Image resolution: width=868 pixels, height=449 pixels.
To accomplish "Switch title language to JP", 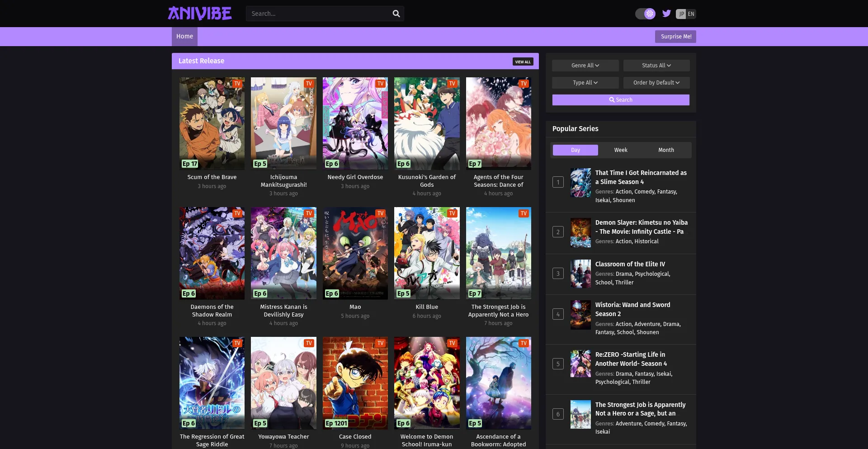I will (681, 14).
